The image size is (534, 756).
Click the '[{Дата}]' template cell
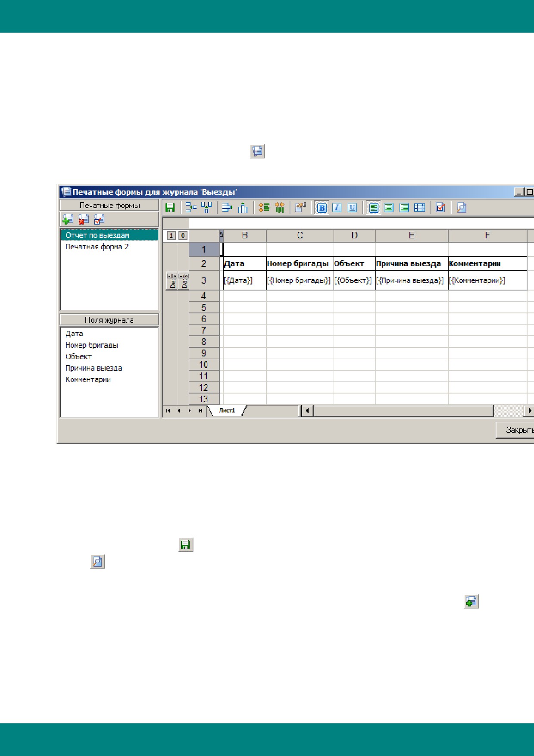(x=244, y=280)
